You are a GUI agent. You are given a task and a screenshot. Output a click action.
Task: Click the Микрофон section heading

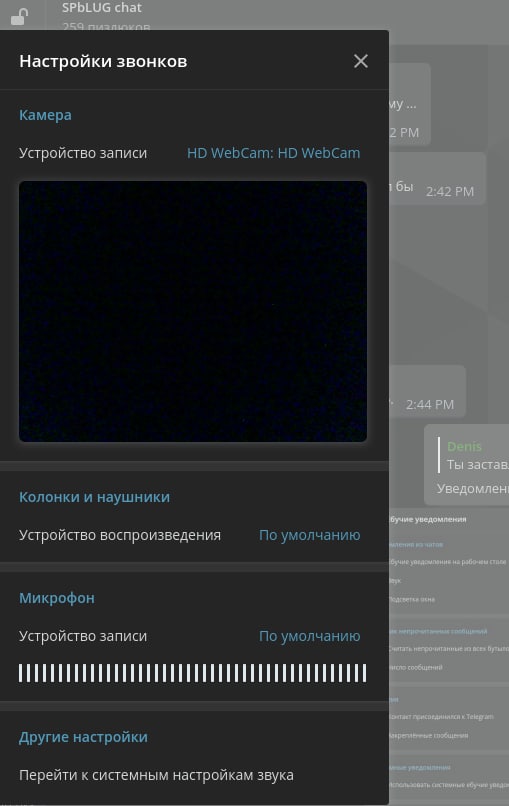tap(57, 598)
